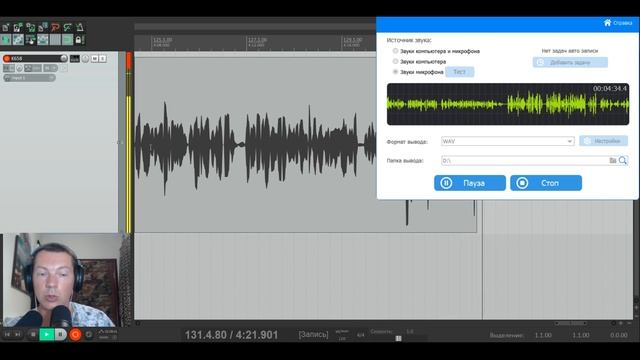This screenshot has height=360, width=640.
Task: Adjust the track volume knob
Action: click(x=64, y=58)
